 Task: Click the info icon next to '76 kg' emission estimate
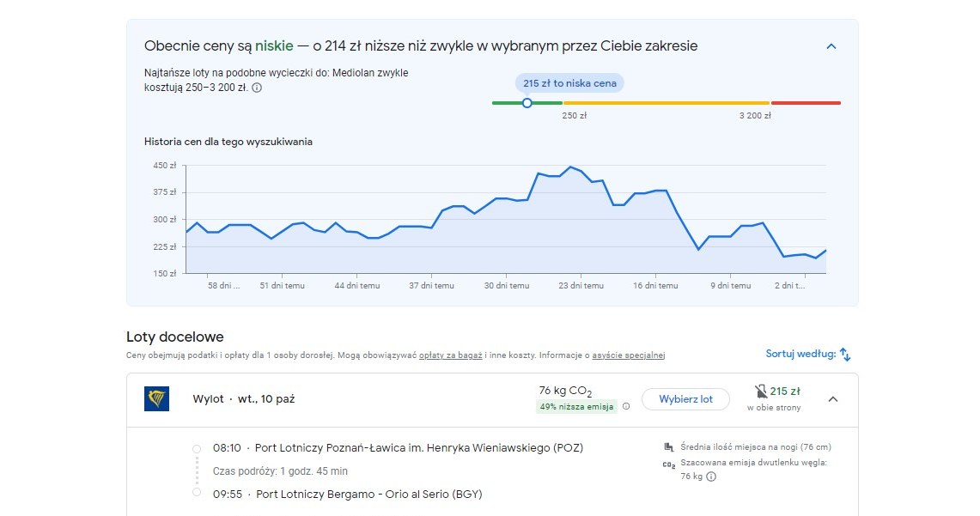[711, 476]
